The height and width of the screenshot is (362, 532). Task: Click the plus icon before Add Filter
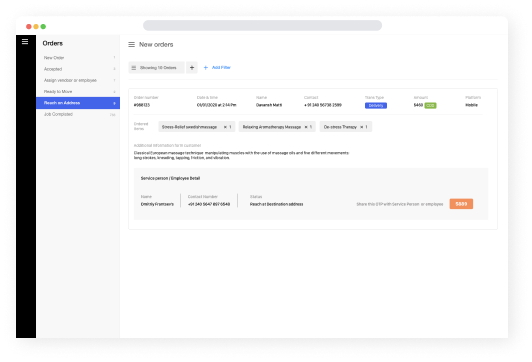(x=206, y=68)
